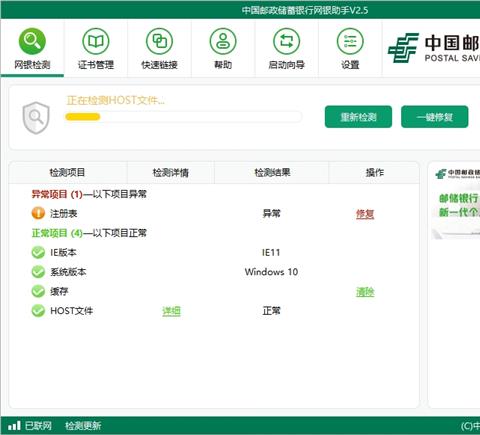Click the green check beside 缓存
Viewport: 480px width, 435px height.
tap(38, 291)
